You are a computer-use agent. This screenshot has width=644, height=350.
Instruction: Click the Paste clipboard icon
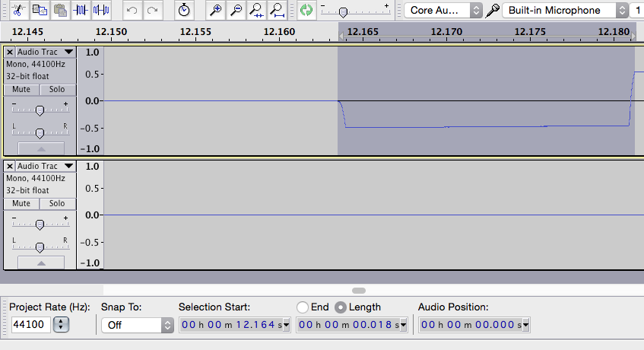point(61,11)
